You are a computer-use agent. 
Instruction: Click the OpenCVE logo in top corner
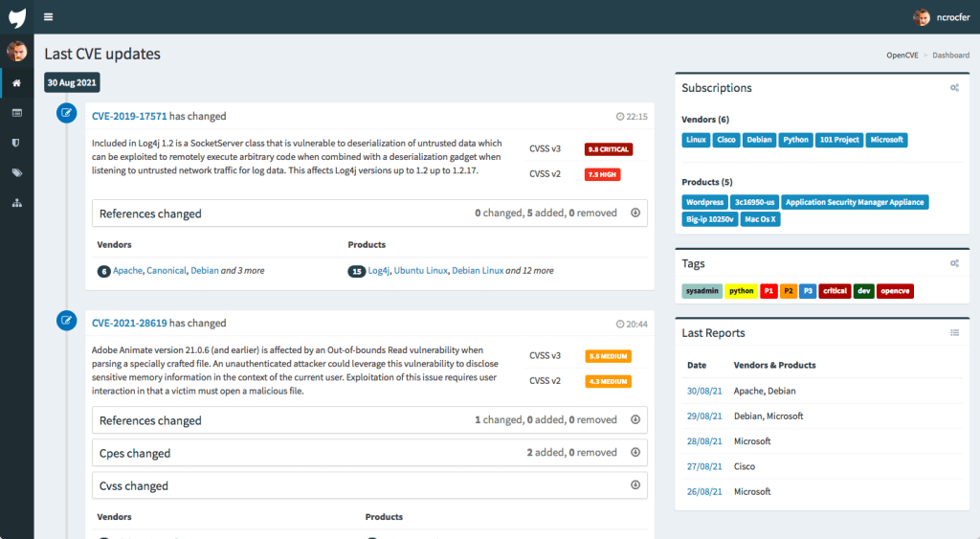click(x=17, y=17)
